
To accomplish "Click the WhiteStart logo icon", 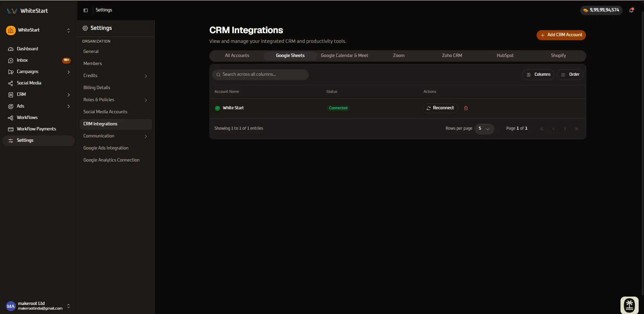I will tap(12, 11).
